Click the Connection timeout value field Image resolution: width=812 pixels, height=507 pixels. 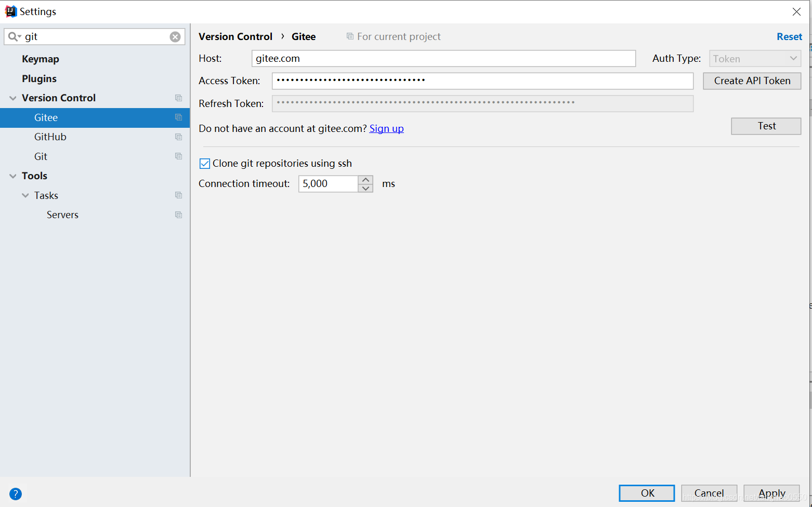click(329, 184)
